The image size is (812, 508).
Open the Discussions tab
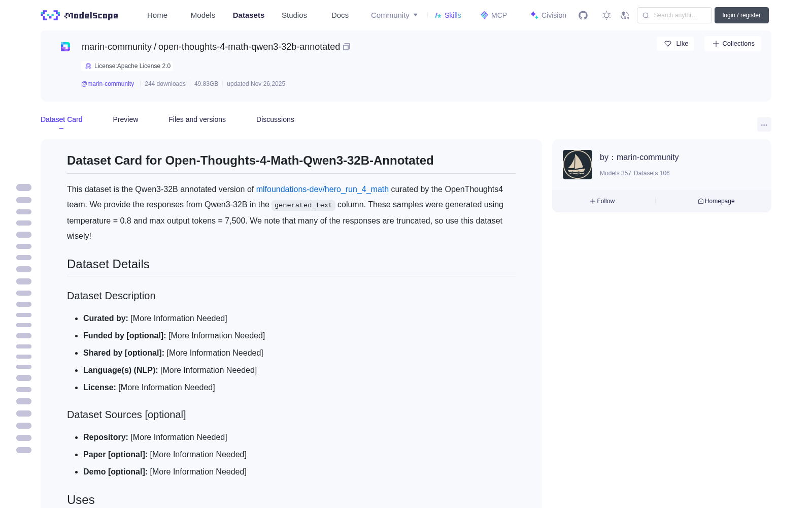coord(275,119)
